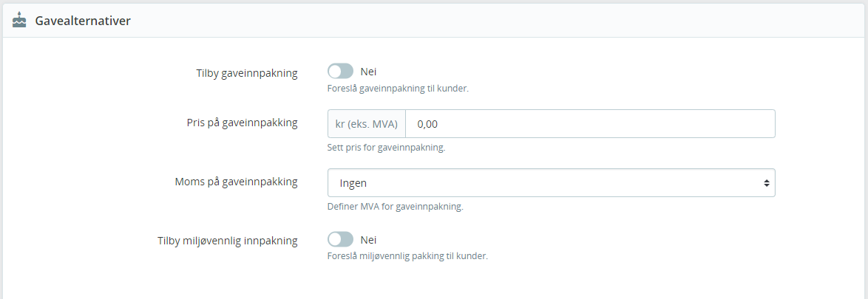
Task: Focus the Pris på gaveinnpakking price field
Action: click(x=590, y=124)
